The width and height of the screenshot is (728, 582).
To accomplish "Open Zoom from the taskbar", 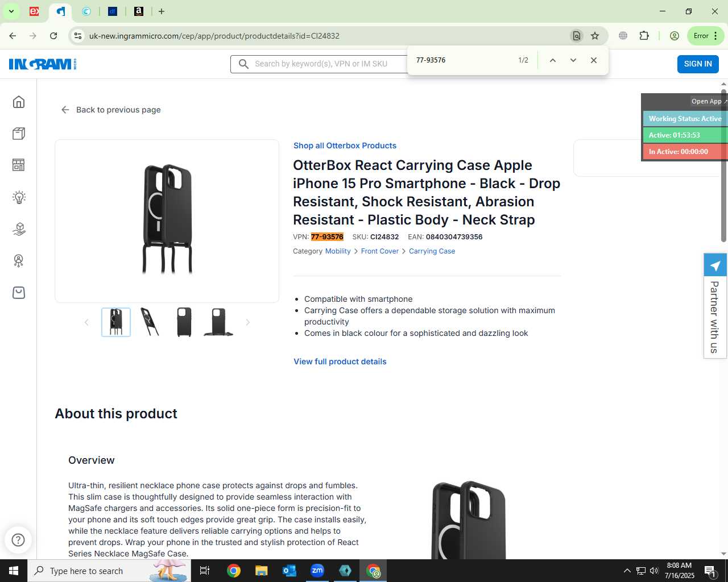I will tap(317, 571).
